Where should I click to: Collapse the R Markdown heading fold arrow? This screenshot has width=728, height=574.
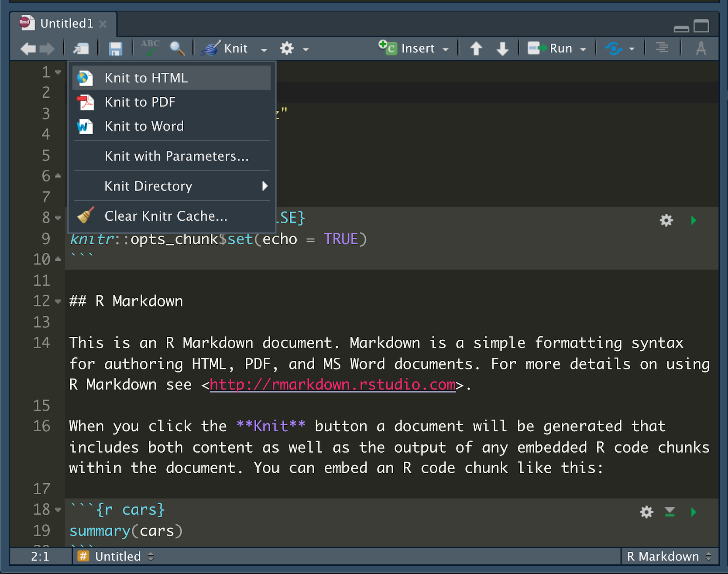[58, 301]
